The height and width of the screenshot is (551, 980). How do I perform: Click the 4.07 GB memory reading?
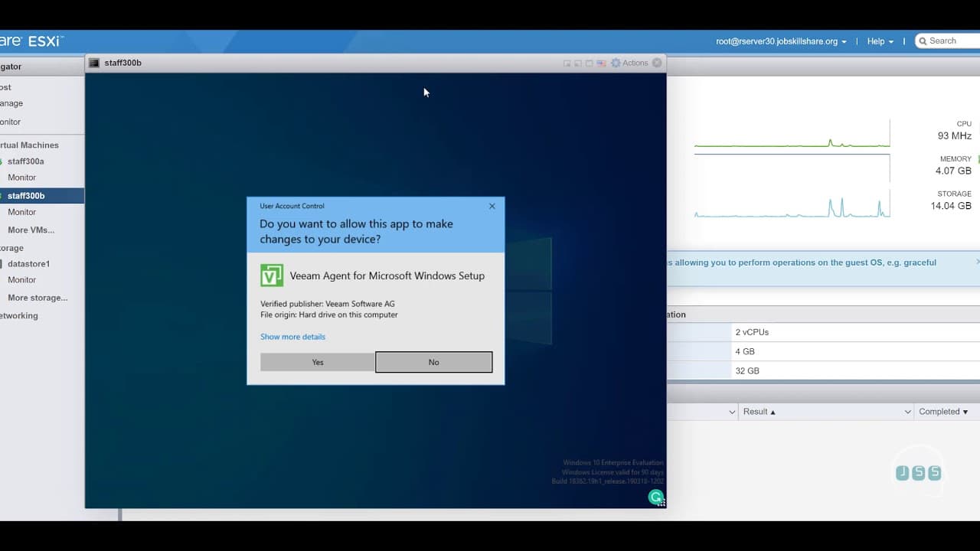point(953,171)
